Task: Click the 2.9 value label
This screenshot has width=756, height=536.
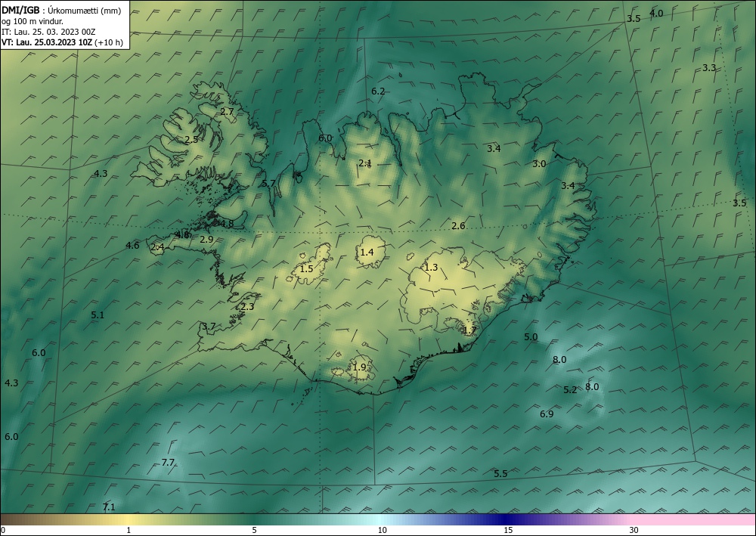Action: point(206,240)
